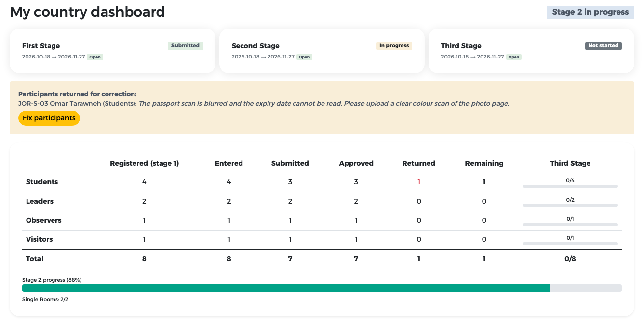Image resolution: width=644 pixels, height=320 pixels.
Task: Click the Leaders third stage 0/2 progress bar
Action: [x=570, y=205]
